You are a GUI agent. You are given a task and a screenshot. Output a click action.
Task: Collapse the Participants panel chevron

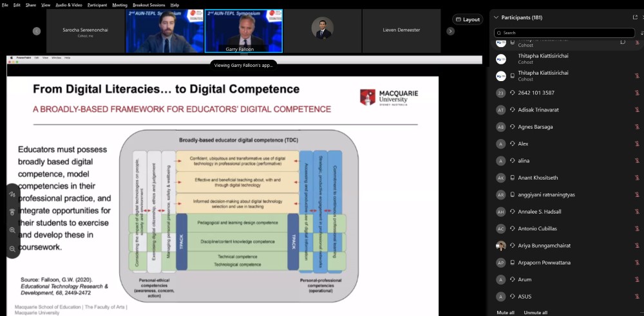[x=495, y=17]
